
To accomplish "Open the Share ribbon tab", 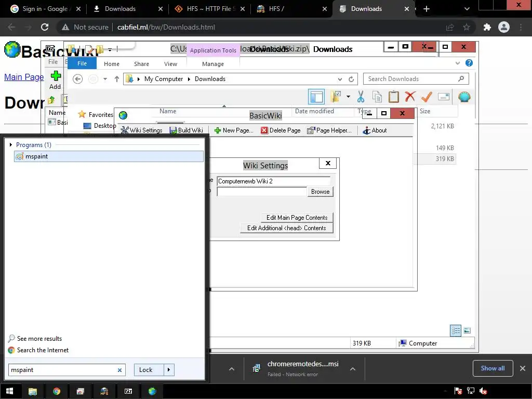I will 141,64.
